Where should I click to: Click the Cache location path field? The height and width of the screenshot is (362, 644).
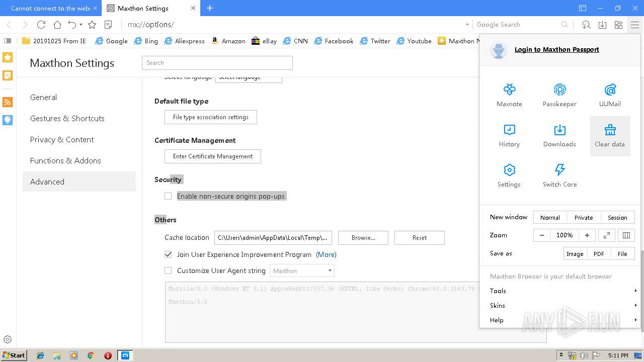pyautogui.click(x=273, y=238)
